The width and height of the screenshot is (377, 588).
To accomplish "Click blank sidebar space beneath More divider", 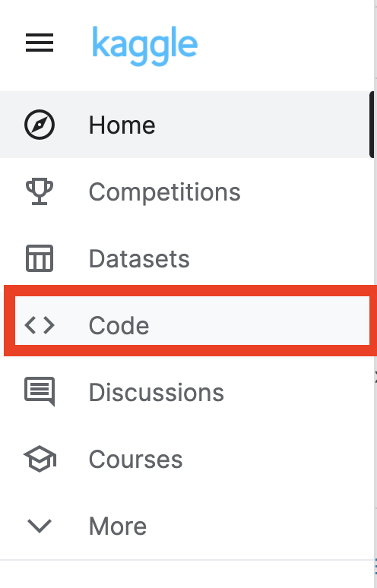I will (x=188, y=574).
